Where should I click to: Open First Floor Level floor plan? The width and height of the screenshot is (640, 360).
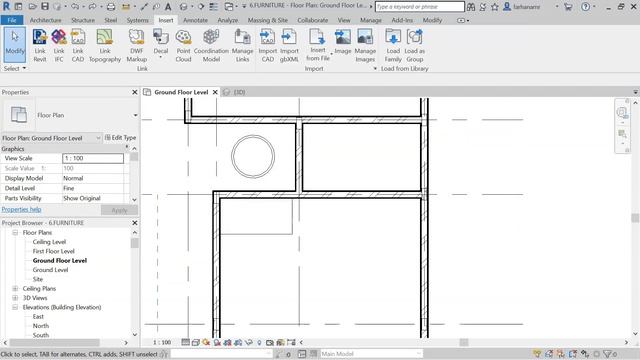(53, 251)
